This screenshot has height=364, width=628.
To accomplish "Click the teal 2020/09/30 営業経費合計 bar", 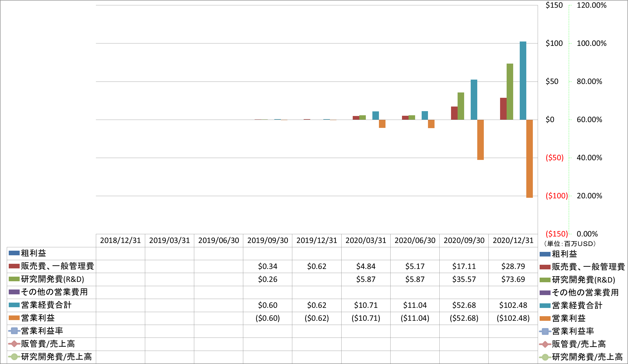I will tap(474, 100).
